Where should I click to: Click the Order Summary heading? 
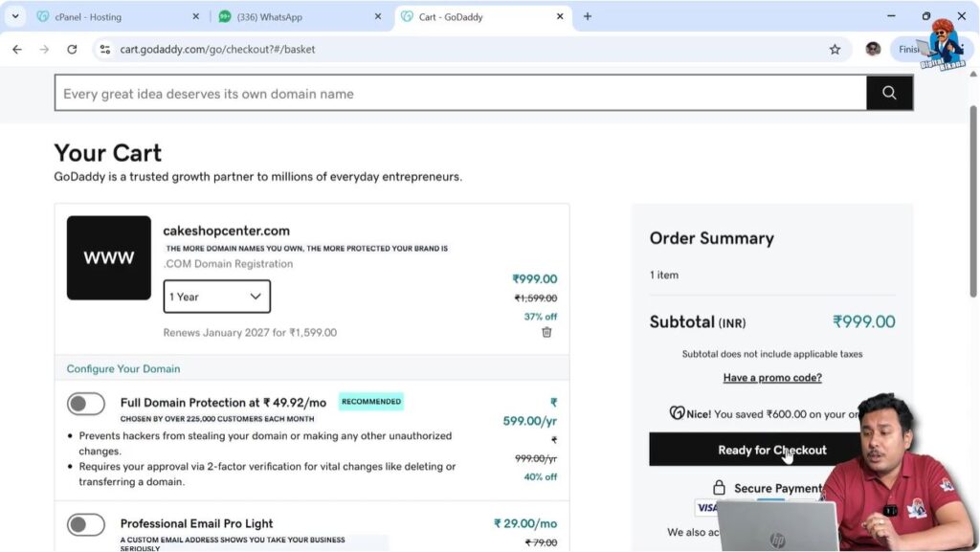[x=712, y=238]
